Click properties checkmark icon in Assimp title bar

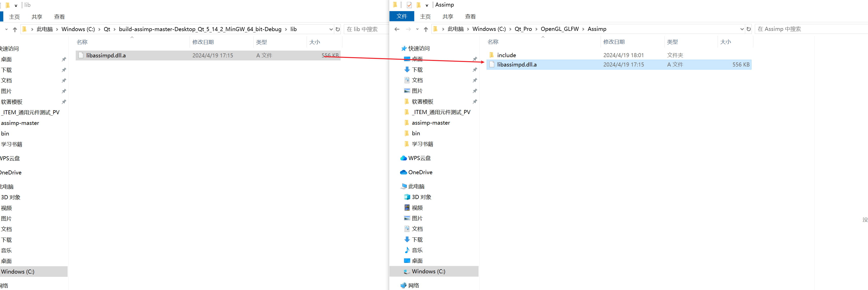click(x=409, y=5)
